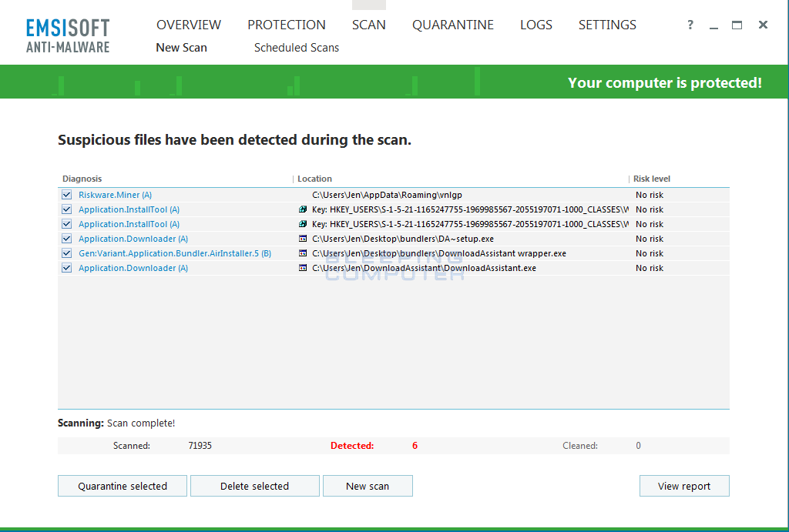789x532 pixels.
Task: Click the Cleaned count 0
Action: (638, 446)
